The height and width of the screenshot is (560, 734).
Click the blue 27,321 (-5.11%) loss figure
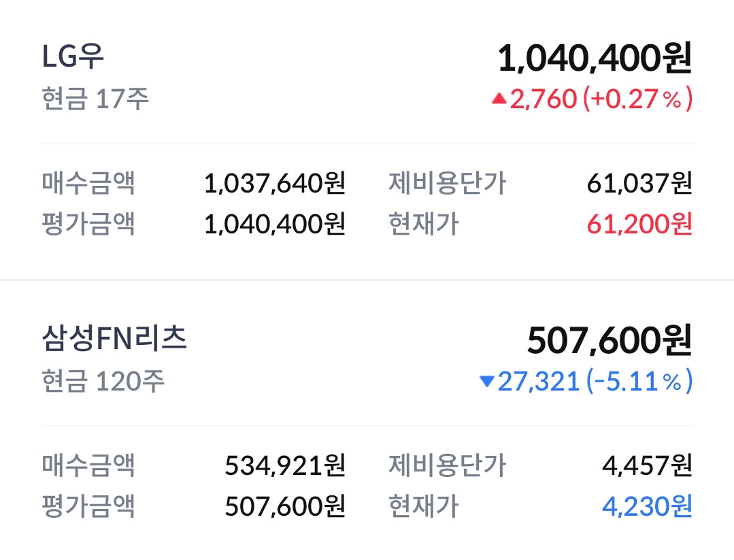(x=595, y=382)
